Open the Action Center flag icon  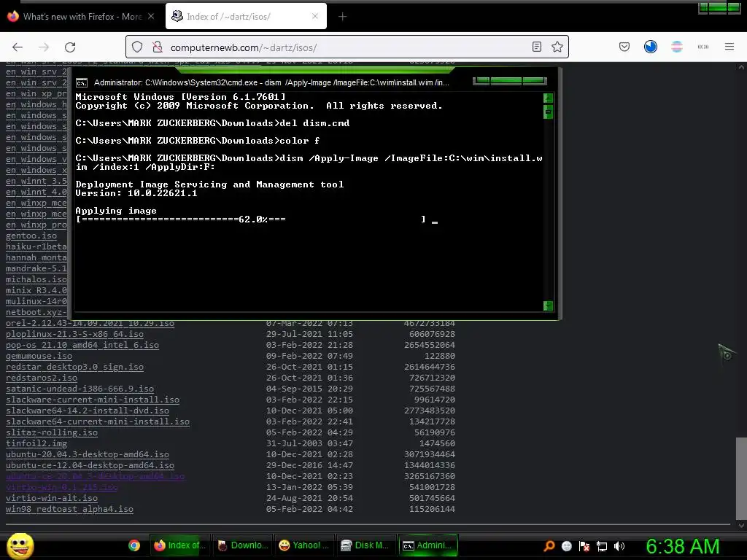[x=584, y=546]
